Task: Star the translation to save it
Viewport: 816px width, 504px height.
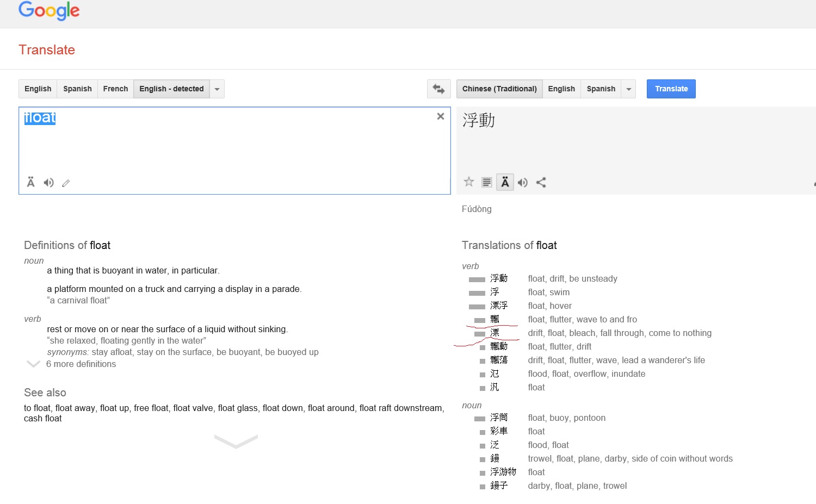Action: pos(469,182)
